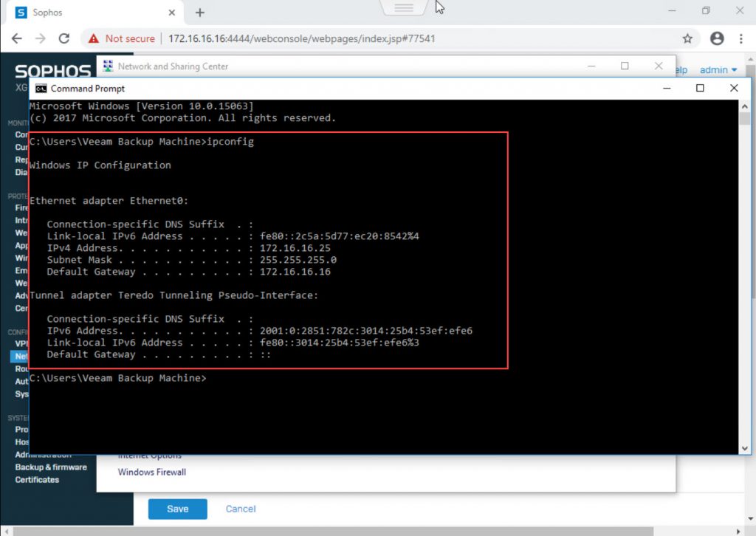This screenshot has width=756, height=536.
Task: Open Certificates in Sophos sidebar
Action: [37, 480]
